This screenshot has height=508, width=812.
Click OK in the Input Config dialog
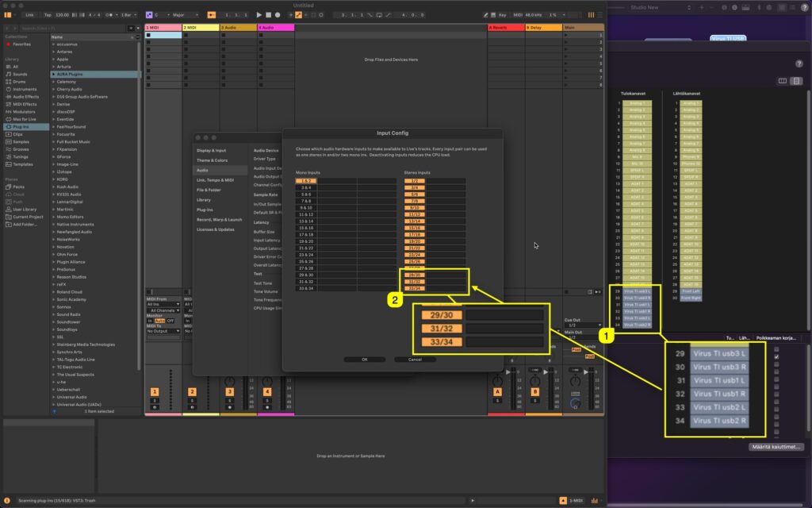364,359
